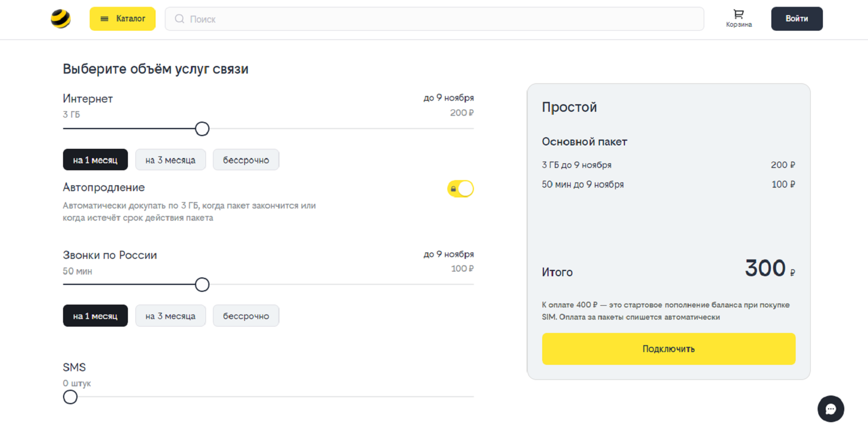Click the yellow Подключить button
Image resolution: width=868 pixels, height=432 pixels.
(668, 349)
